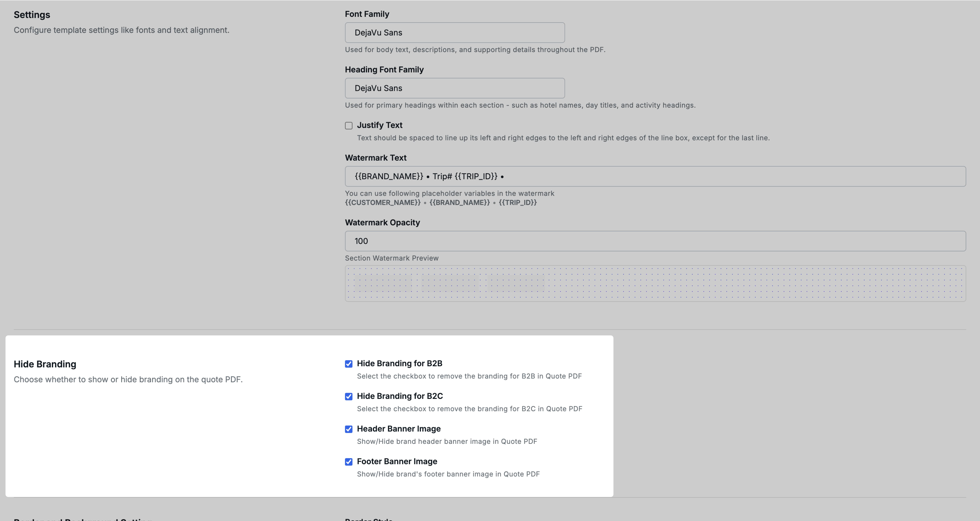Click 'Show/Hide brand header banner image' description

[447, 441]
